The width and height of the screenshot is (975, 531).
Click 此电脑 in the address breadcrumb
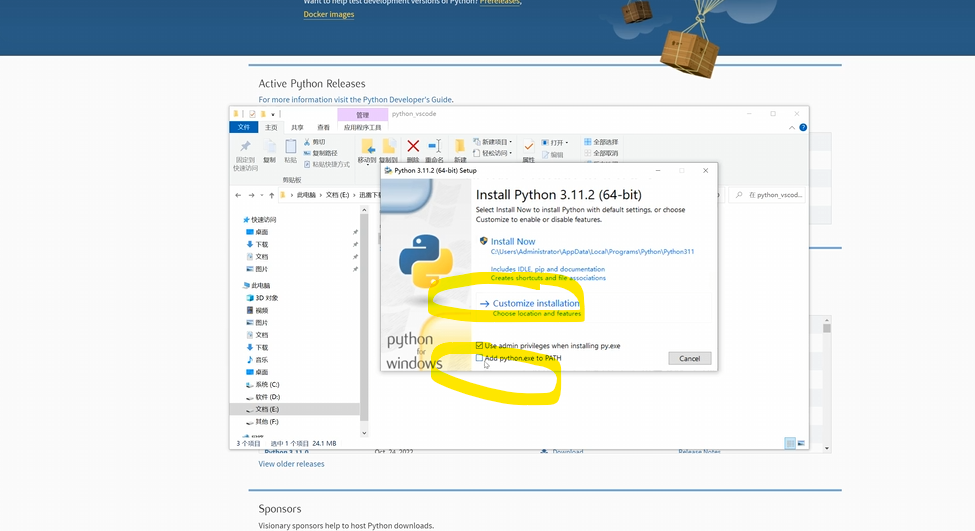tap(306, 195)
